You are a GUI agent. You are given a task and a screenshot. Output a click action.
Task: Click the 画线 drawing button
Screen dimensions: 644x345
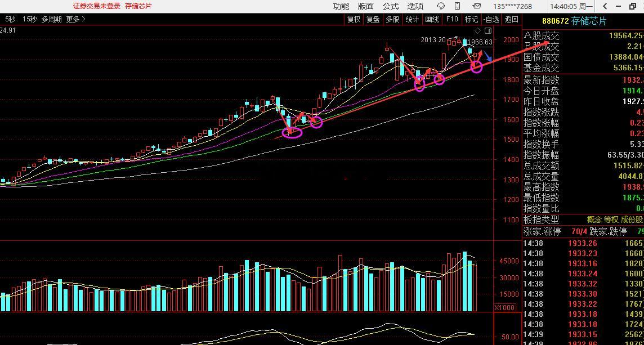point(432,19)
